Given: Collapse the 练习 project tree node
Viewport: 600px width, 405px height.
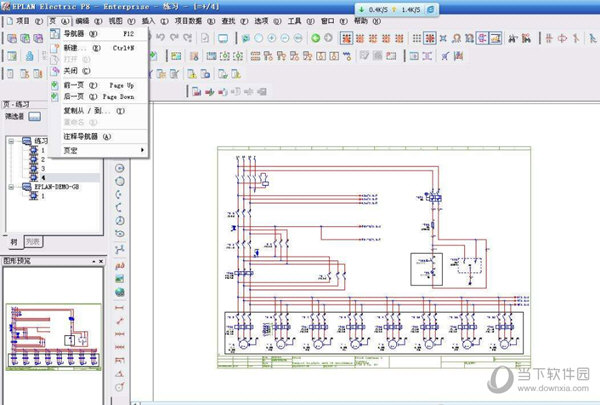Looking at the screenshot, I should (x=11, y=141).
